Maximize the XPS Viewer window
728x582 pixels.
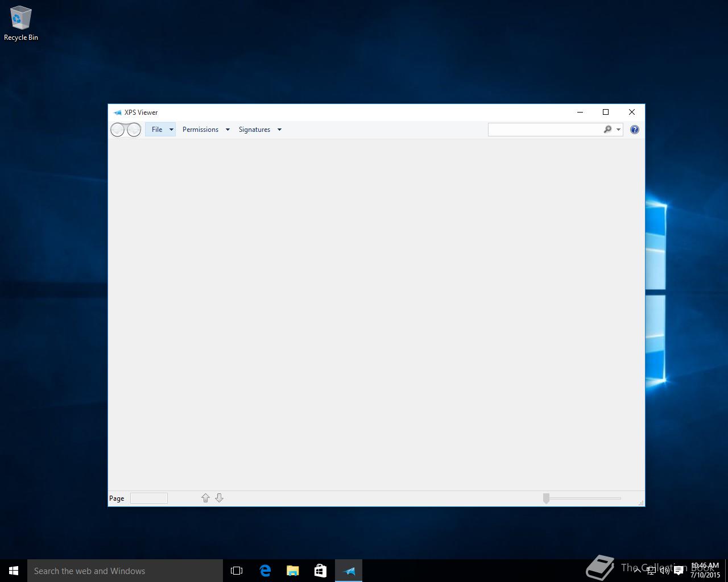tap(606, 112)
